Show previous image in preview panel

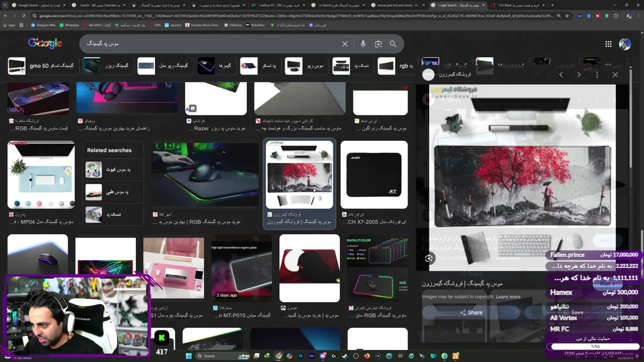(561, 74)
